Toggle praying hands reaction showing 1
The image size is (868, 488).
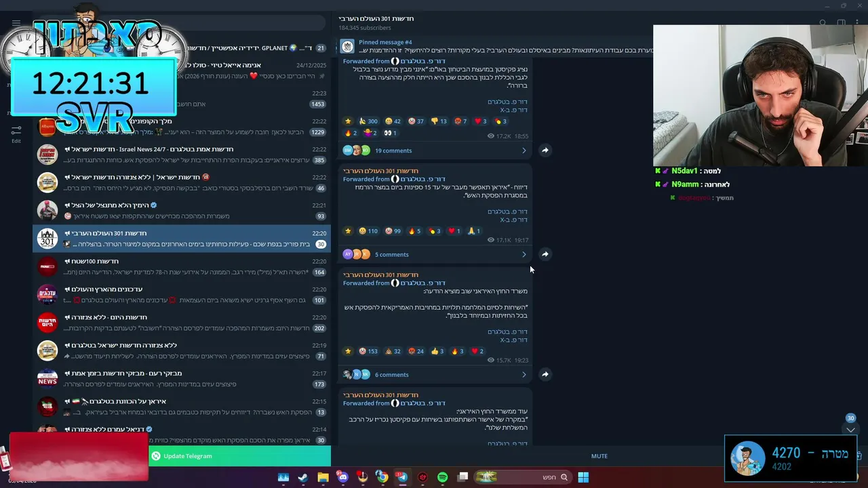coord(474,231)
